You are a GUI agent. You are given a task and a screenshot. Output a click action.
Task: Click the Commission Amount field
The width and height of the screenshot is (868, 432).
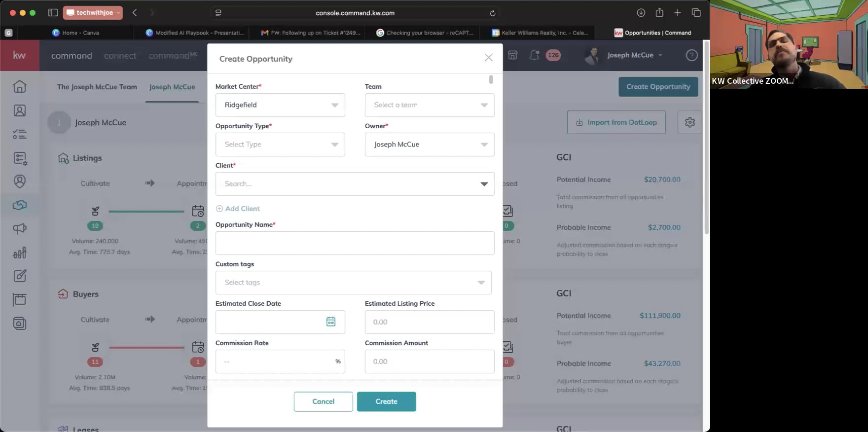[x=430, y=361]
